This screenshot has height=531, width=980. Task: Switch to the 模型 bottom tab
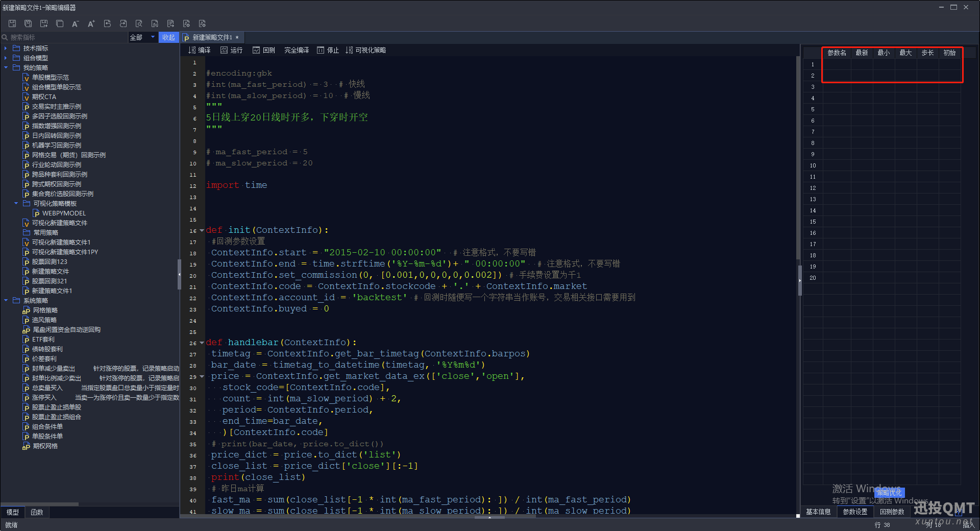[x=13, y=512]
